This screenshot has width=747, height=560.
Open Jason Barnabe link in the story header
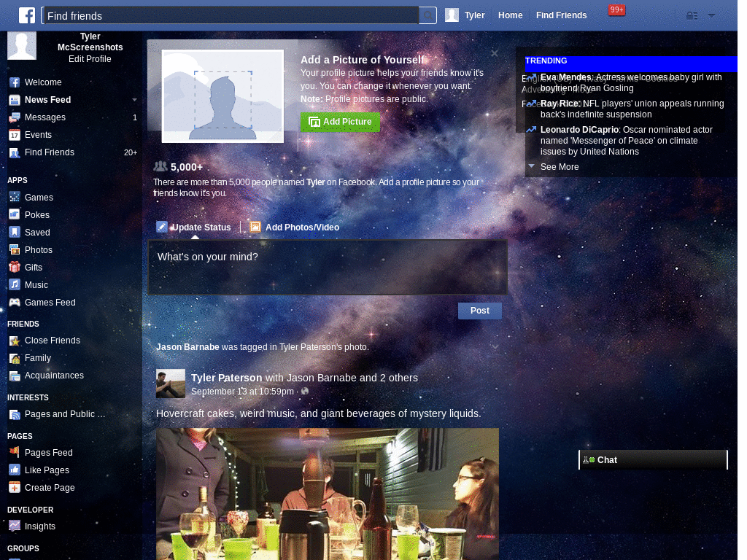coord(187,347)
